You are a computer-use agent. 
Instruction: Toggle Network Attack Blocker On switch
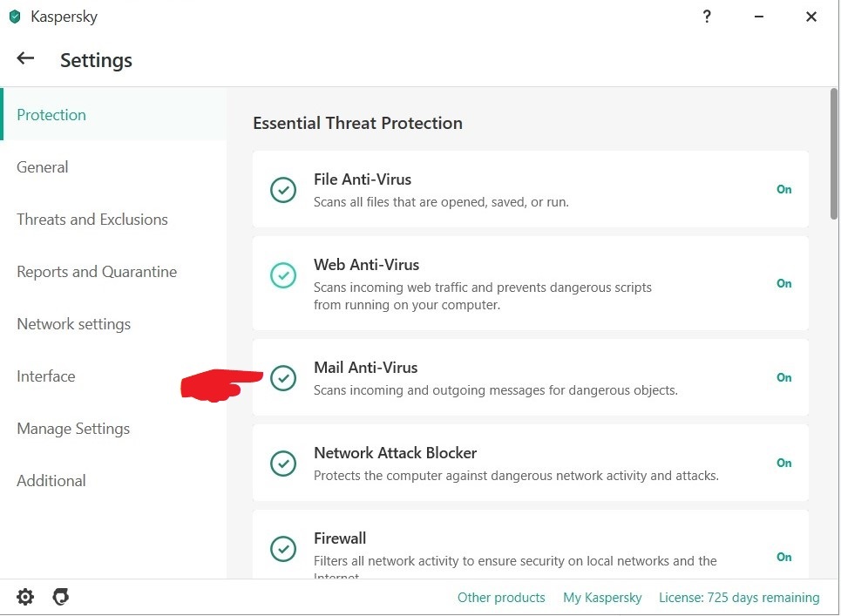pos(783,463)
